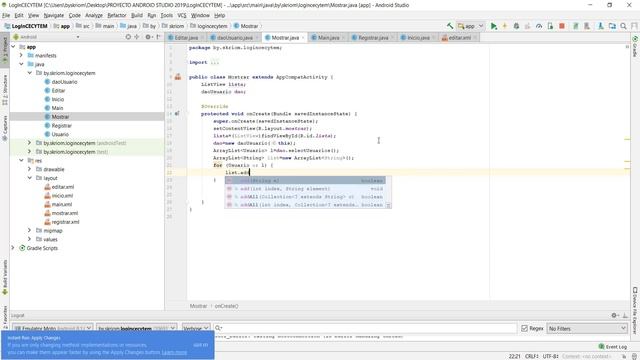Viewport: 640px width, 360px height.
Task: Click the override gutter icon at onCreate
Action: [x=177, y=113]
